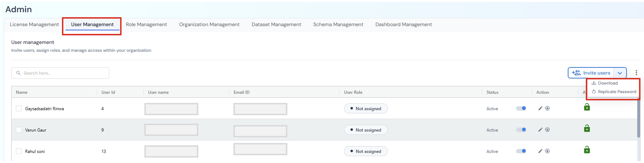Click the green lock icon for Rahul soni
Viewport: 644px width, 163px height.
click(x=587, y=150)
